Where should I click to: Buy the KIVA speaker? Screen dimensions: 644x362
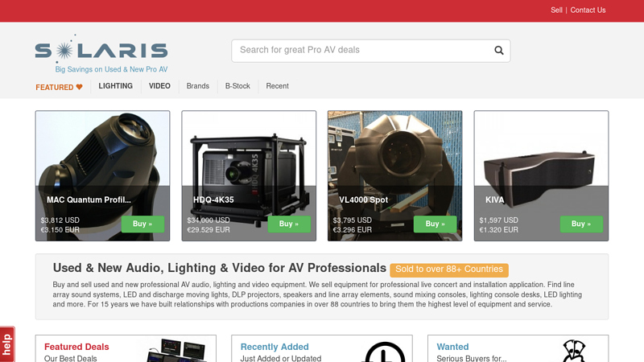[581, 224]
